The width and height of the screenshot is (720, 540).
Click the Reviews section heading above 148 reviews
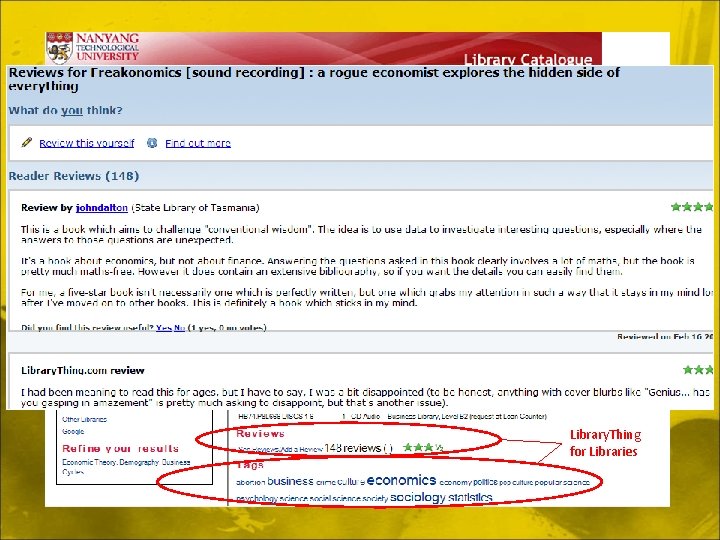(x=260, y=433)
